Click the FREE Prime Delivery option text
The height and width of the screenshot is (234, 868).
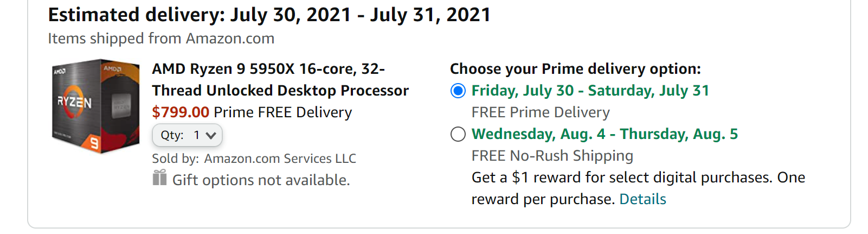541,112
